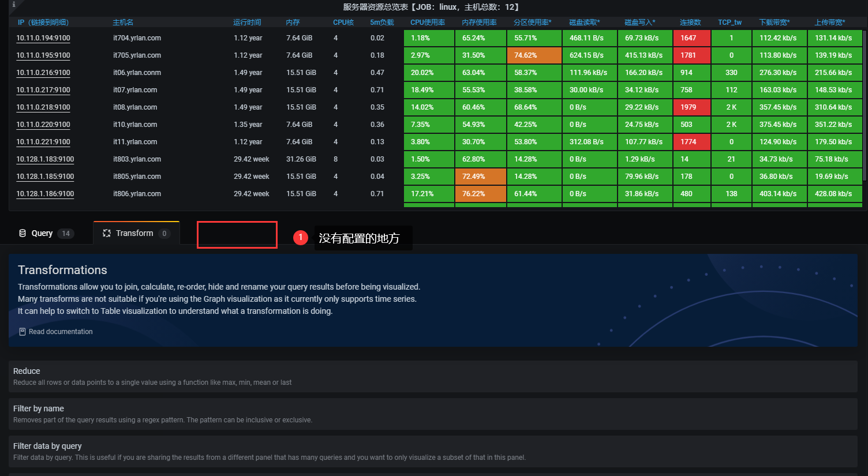Click the red 1647 connections cell
Viewport: 868px width, 476px height.
tap(692, 38)
